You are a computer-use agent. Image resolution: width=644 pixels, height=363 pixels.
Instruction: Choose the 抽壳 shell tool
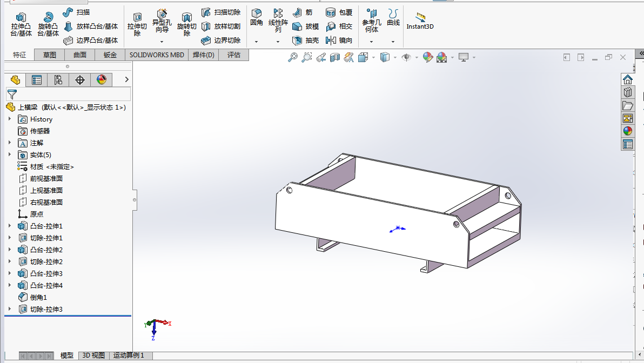[x=306, y=40]
